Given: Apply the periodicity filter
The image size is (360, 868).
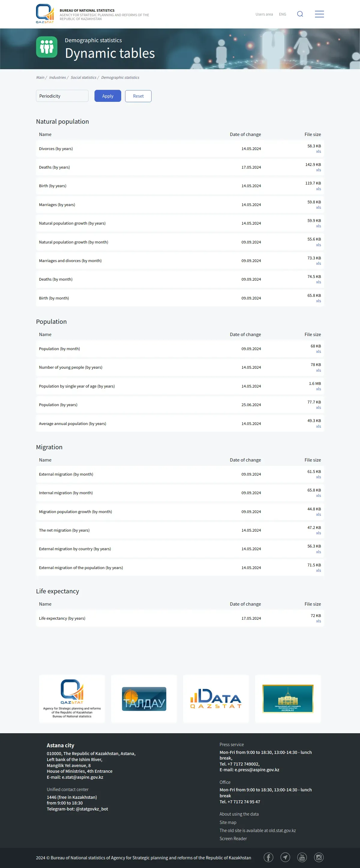Looking at the screenshot, I should coord(108,96).
